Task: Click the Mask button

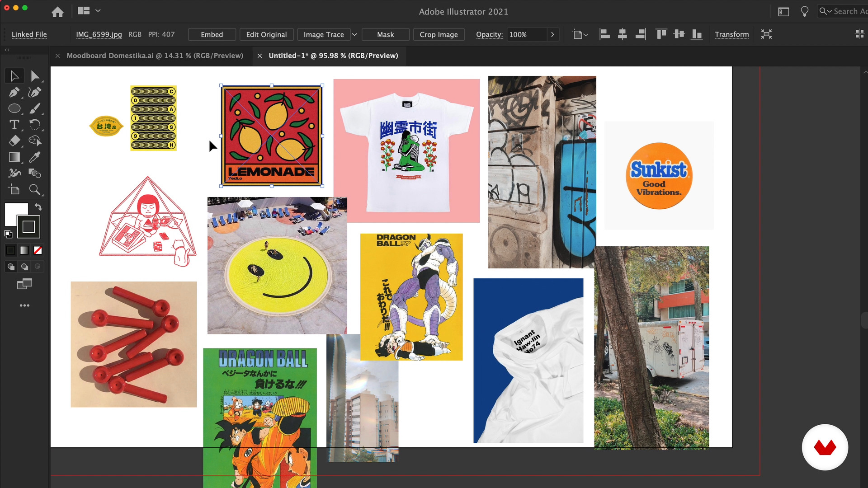Action: [386, 34]
